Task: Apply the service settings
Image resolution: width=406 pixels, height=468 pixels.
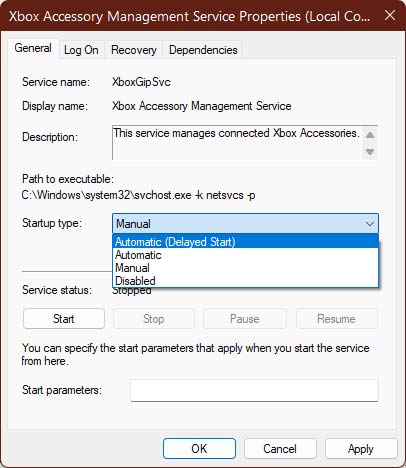Action: (x=361, y=449)
